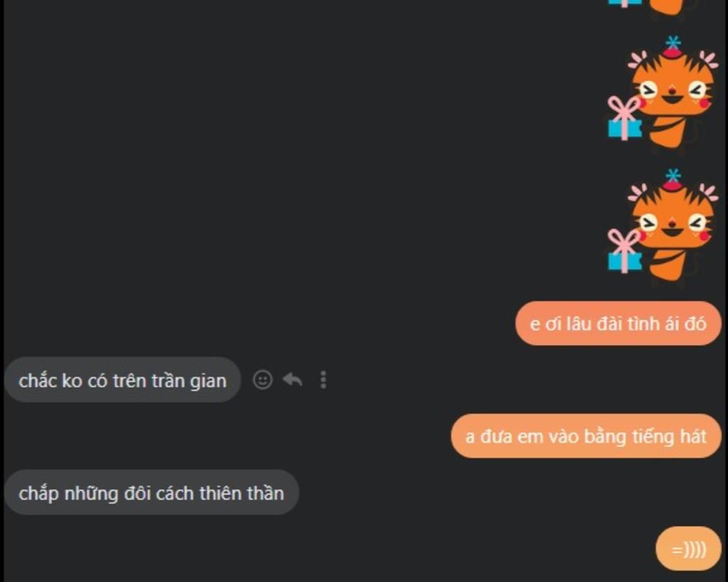Open more options three-dot menu beside message

point(323,379)
